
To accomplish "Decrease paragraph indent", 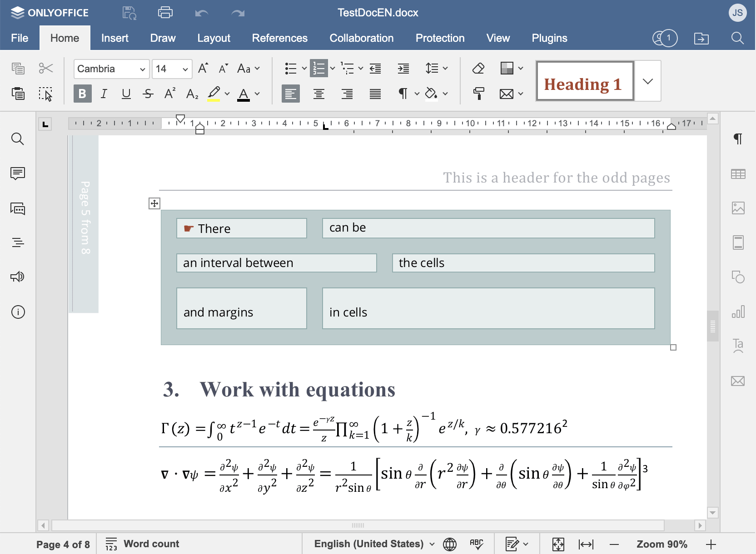I will click(375, 69).
